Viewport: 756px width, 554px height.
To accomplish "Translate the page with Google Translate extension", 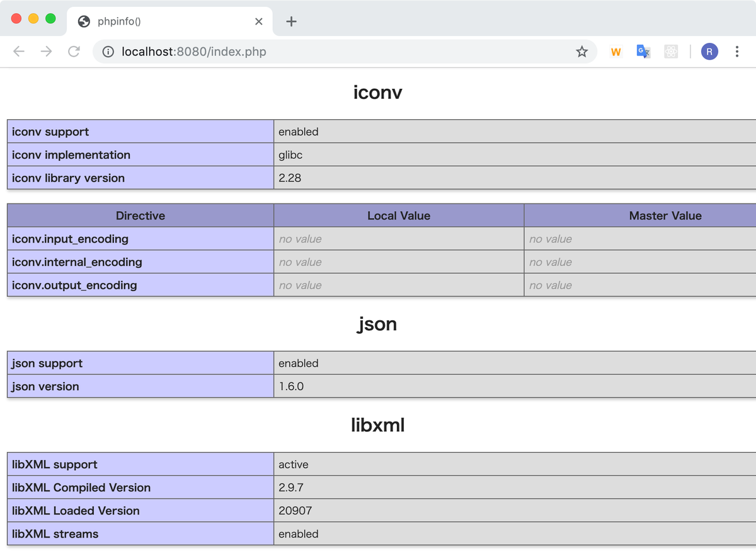I will pos(643,52).
